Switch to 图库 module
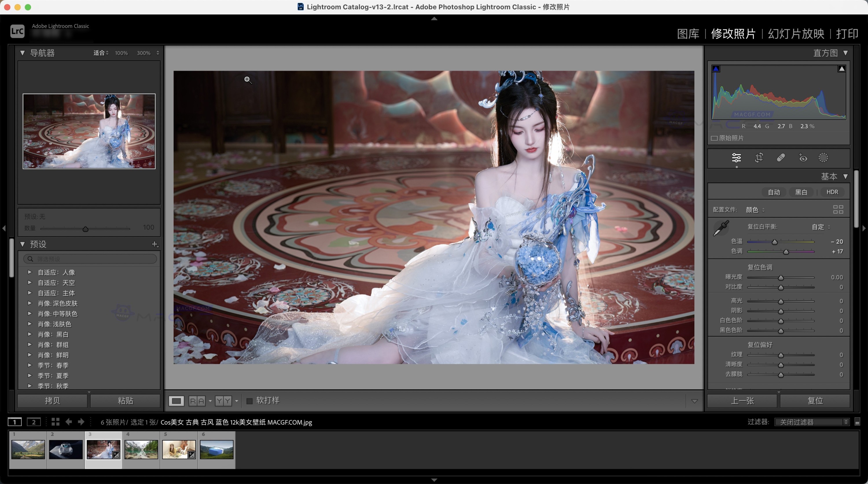Image resolution: width=868 pixels, height=484 pixels. 688,34
